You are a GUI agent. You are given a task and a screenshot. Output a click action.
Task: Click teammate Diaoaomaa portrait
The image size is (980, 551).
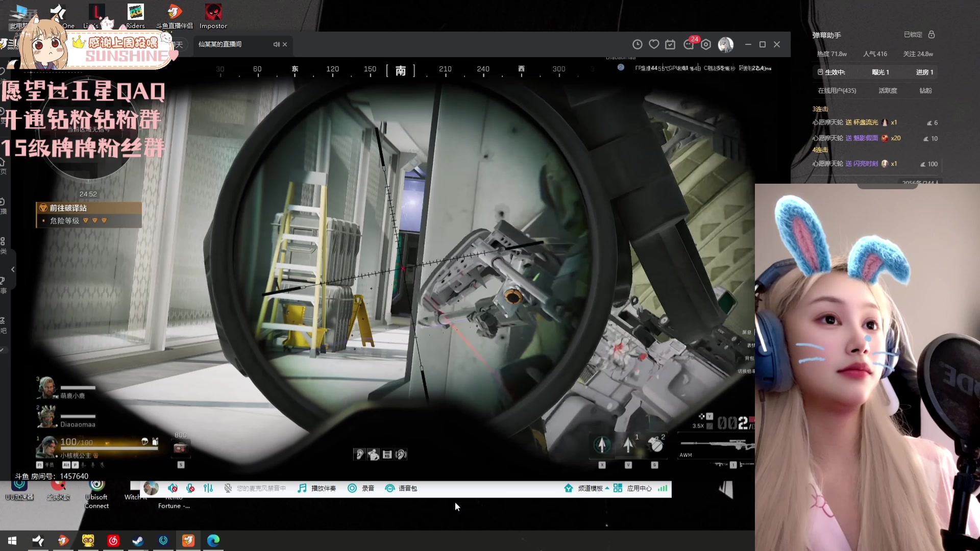(47, 416)
